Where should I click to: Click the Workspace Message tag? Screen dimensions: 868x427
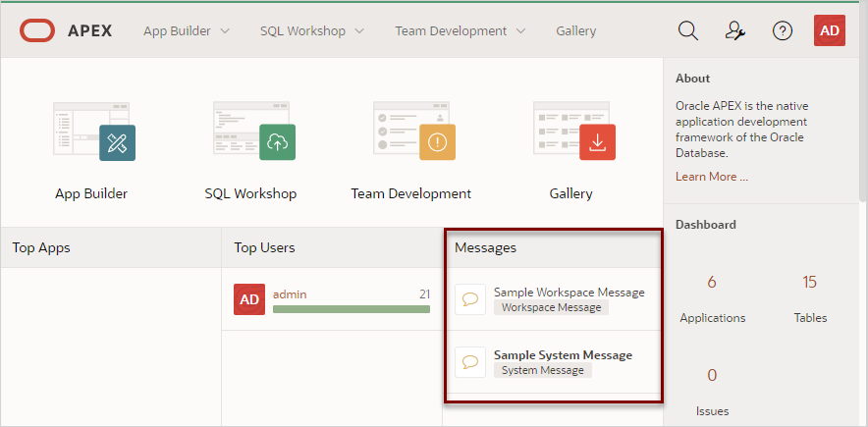point(552,307)
